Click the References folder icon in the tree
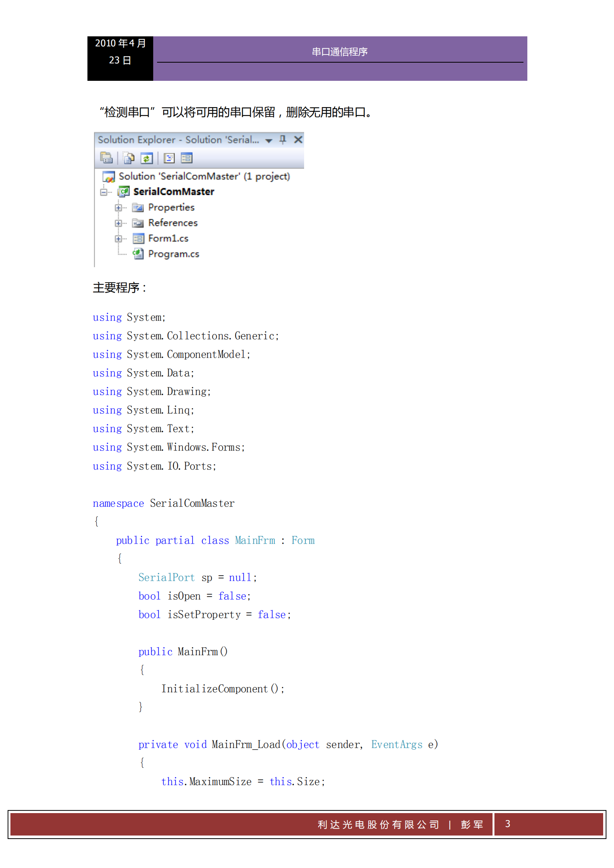This screenshot has height=868, width=614. (138, 223)
